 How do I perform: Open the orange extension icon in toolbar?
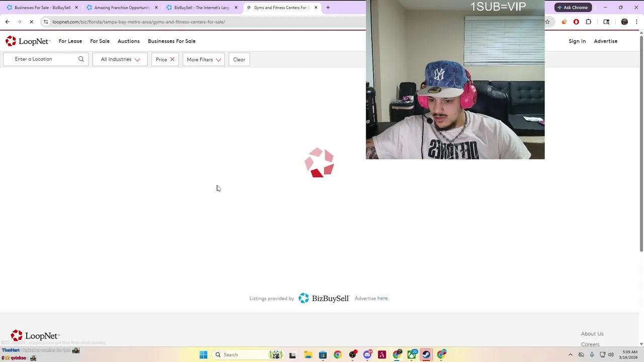[564, 22]
